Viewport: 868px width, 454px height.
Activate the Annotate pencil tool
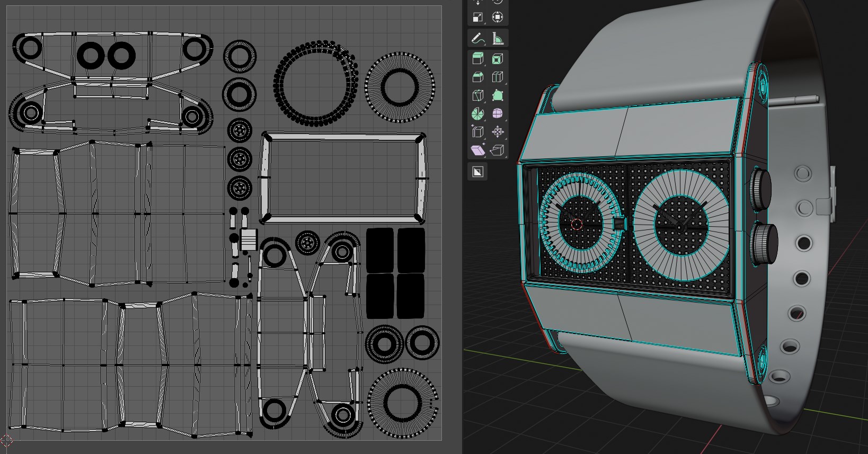477,39
